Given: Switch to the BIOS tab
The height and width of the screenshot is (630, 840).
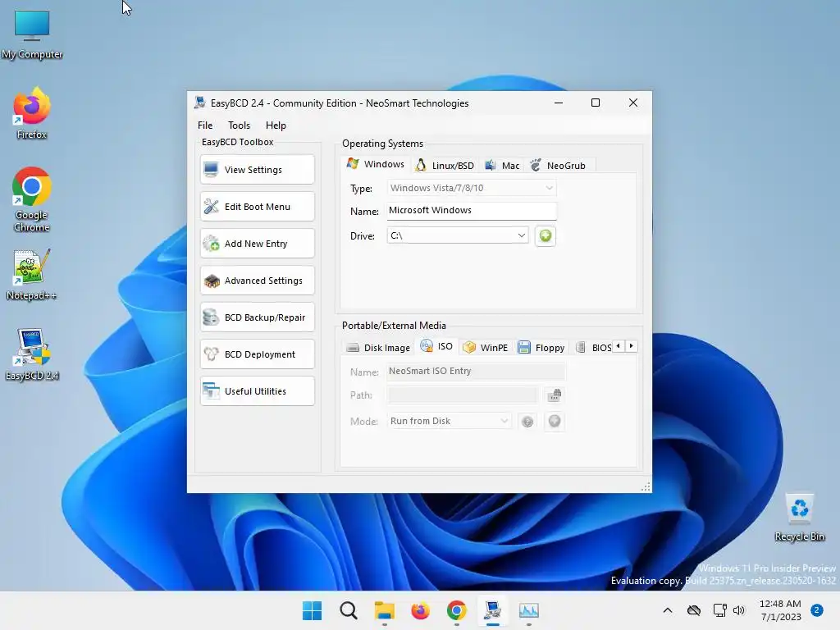Looking at the screenshot, I should 594,348.
